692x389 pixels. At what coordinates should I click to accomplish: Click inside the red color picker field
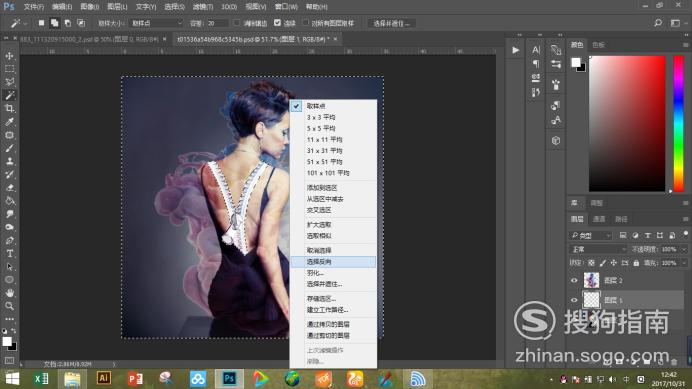click(x=627, y=124)
